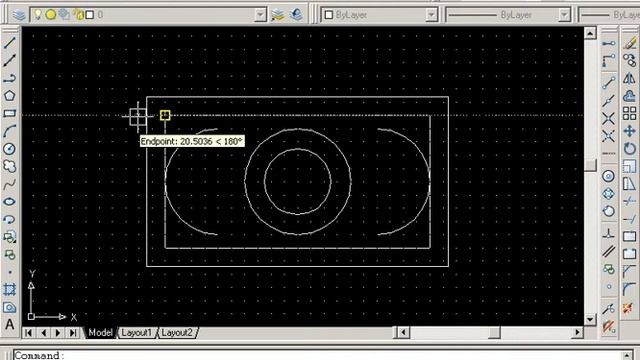Select the Move tool

[x=629, y=131]
